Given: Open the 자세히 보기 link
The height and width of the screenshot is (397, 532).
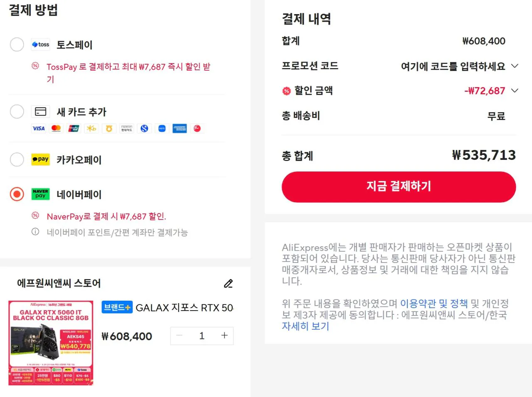Looking at the screenshot, I should 305,326.
